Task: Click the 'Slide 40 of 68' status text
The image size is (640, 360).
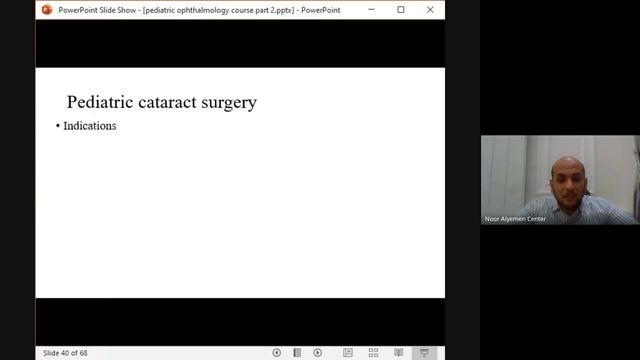Action: click(x=65, y=353)
